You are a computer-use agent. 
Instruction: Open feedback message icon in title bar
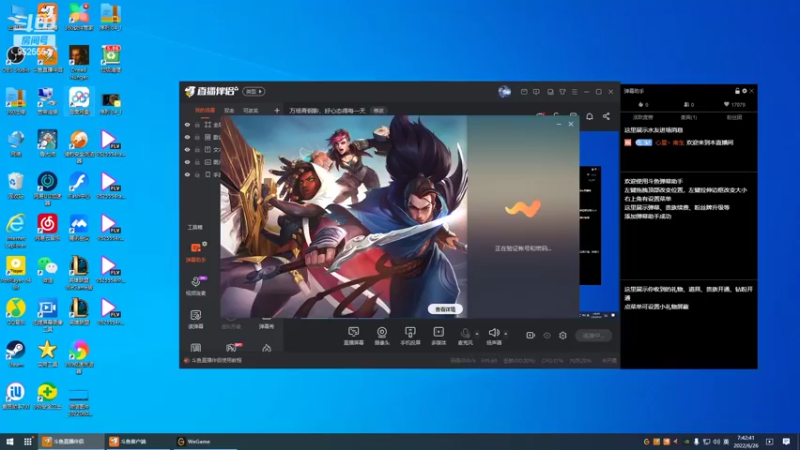tap(536, 92)
